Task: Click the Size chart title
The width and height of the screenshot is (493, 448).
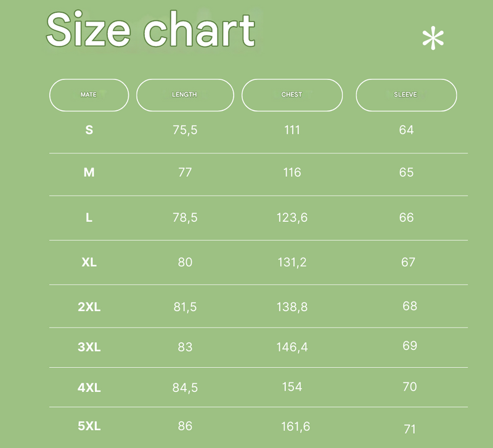Action: (x=150, y=29)
